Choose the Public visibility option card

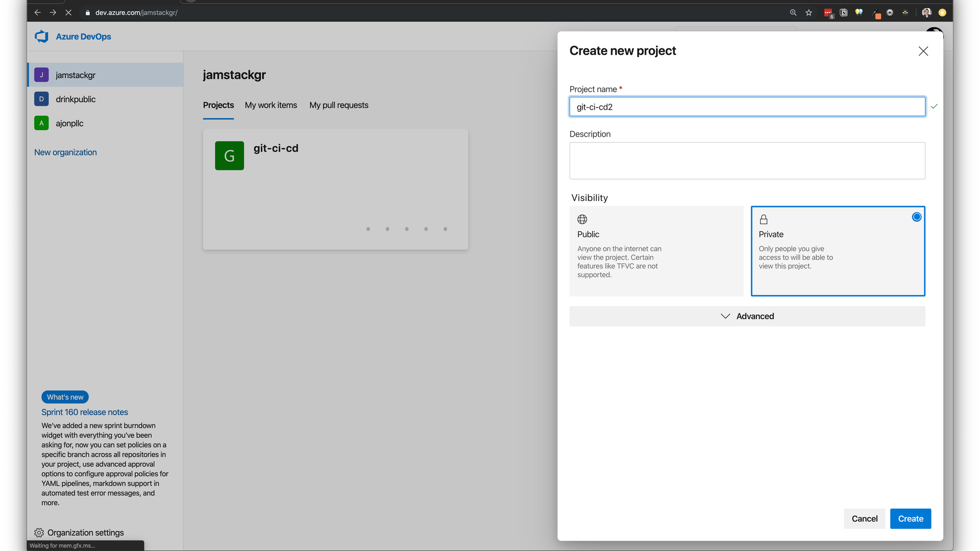pos(656,251)
